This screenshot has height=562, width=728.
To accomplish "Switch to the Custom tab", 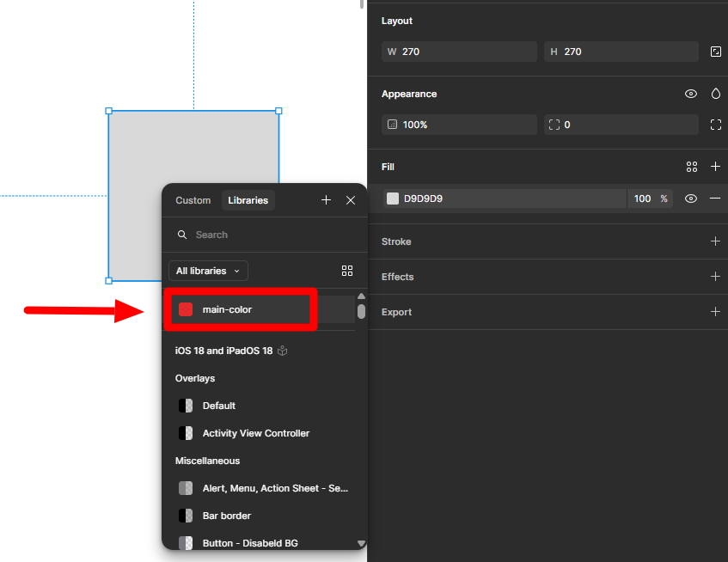I will pos(193,200).
